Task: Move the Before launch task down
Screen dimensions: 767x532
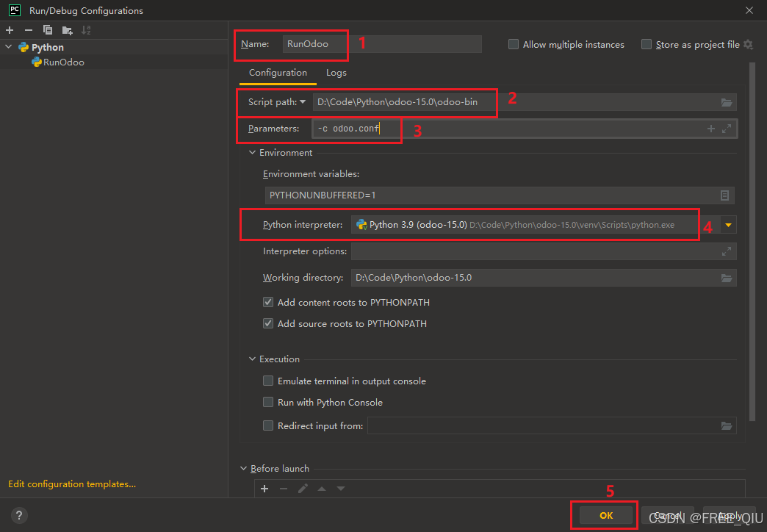Action: (x=340, y=489)
